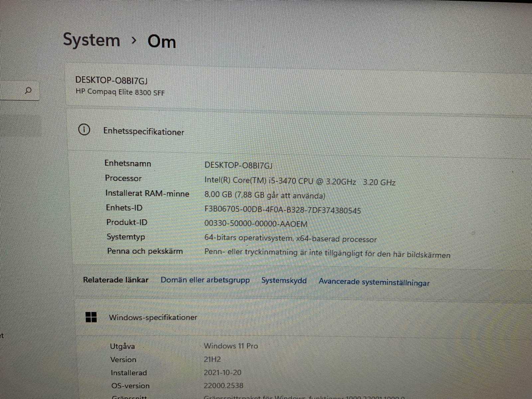
Task: Open Avancerade systeminställningar
Action: coord(374,282)
